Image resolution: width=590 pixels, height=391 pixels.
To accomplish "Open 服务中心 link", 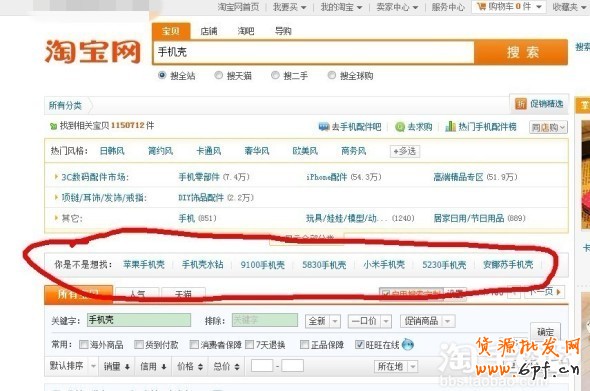I will (448, 7).
